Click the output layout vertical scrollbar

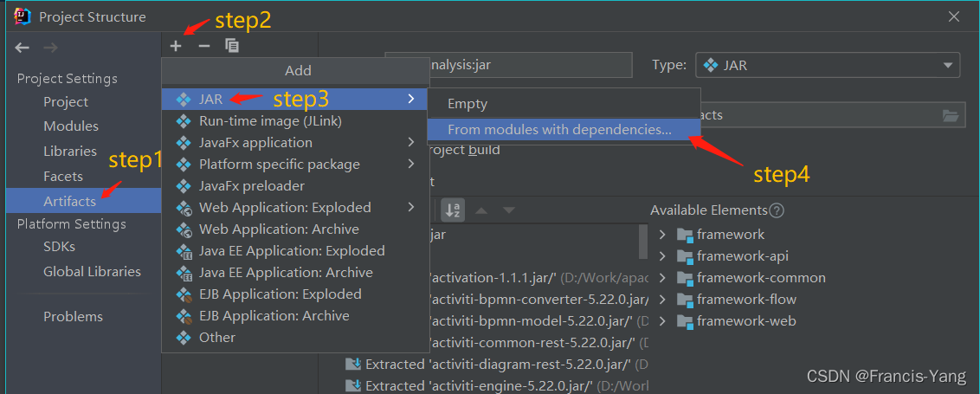pyautogui.click(x=642, y=242)
